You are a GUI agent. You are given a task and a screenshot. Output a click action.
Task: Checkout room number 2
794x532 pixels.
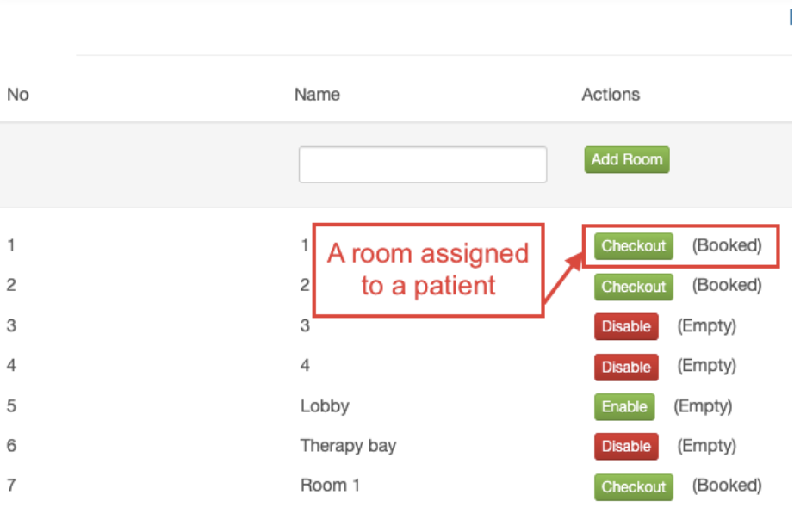tap(633, 287)
